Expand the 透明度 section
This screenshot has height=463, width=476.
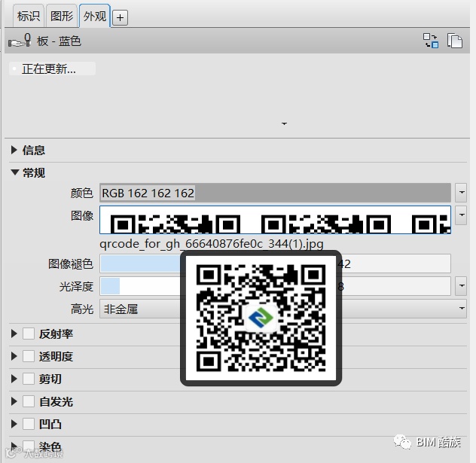(14, 356)
